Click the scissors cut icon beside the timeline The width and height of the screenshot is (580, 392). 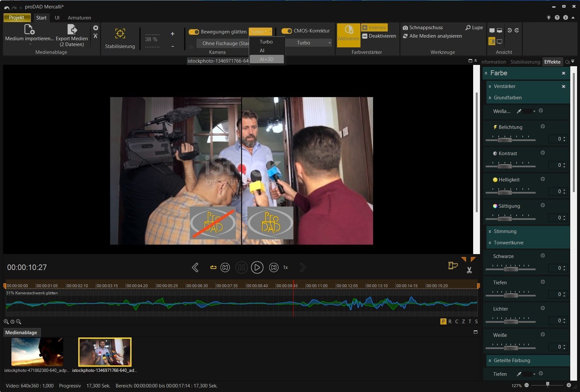click(469, 270)
